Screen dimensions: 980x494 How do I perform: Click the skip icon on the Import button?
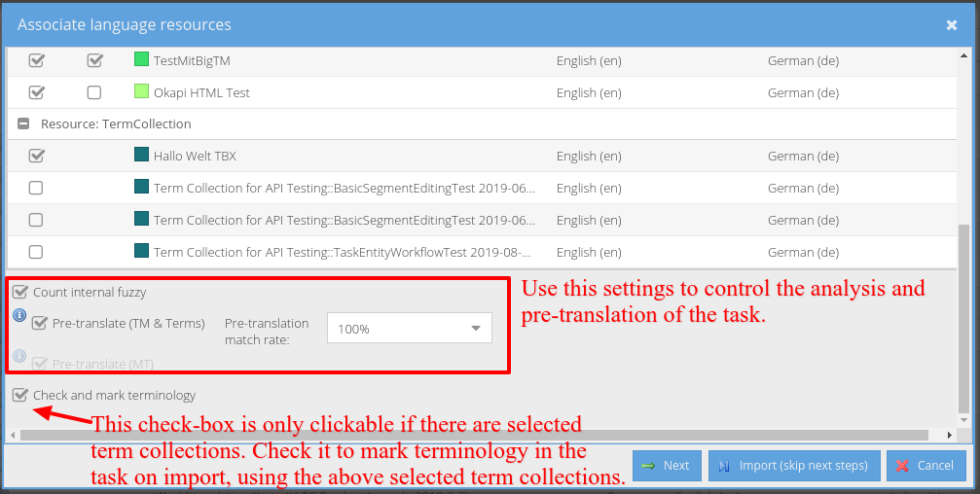coord(725,466)
